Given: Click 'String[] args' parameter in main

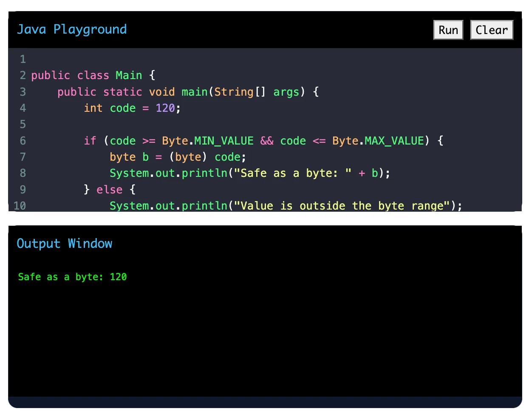Looking at the screenshot, I should [257, 92].
